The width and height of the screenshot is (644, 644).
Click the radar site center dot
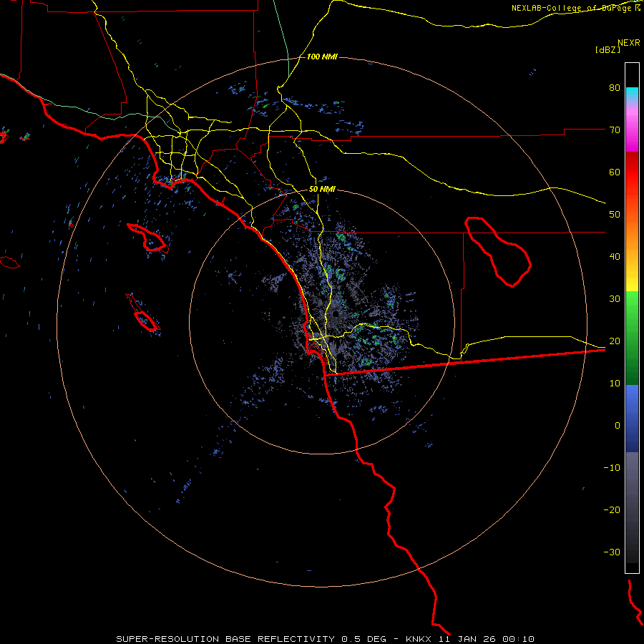tap(336, 314)
